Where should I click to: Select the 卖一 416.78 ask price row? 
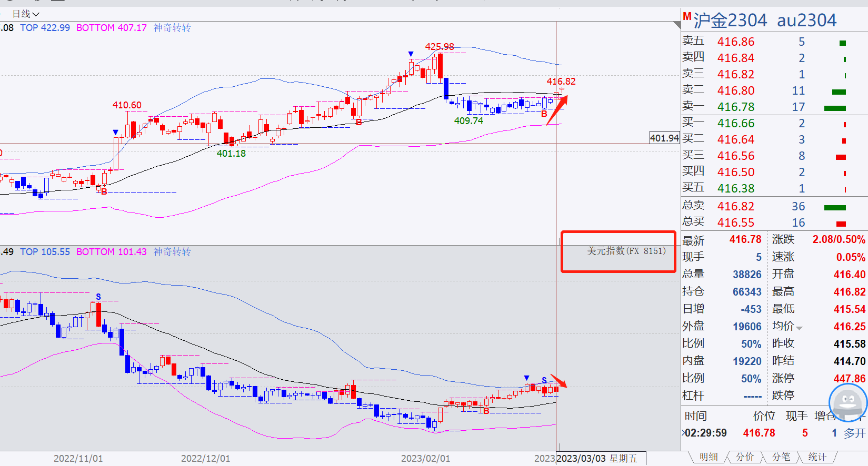[x=774, y=107]
